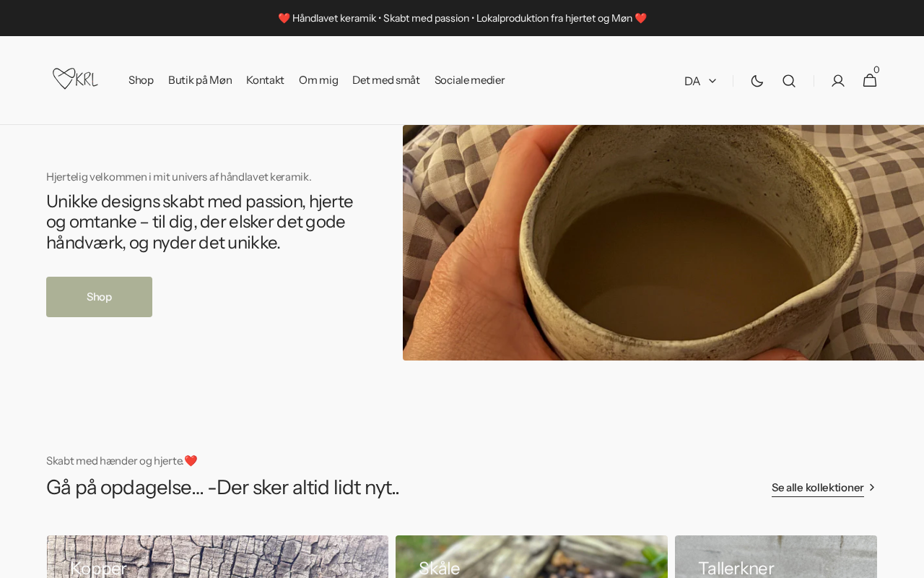Click arrow beside Se alle kollektioner
Viewport: 924px width, 578px height.
coord(872,488)
